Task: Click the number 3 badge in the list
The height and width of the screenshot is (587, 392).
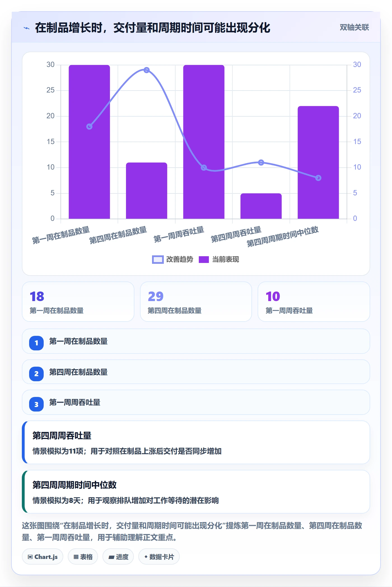Action: coord(36,404)
